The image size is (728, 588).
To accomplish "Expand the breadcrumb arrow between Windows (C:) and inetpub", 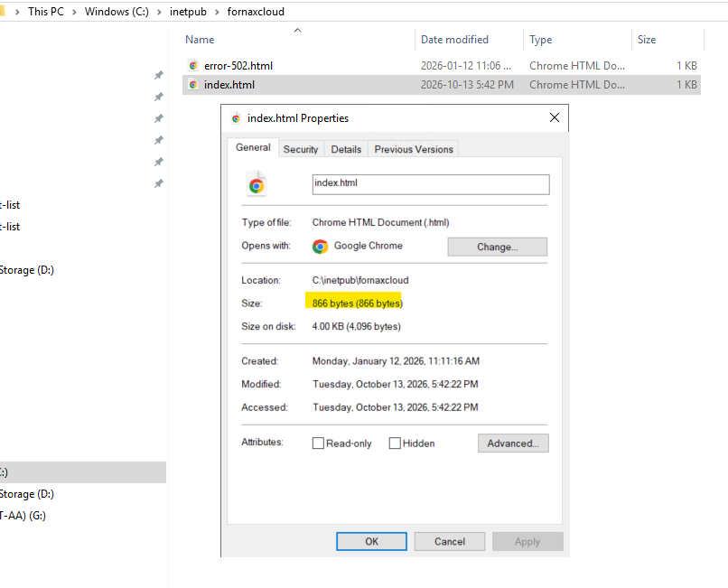I will point(159,12).
